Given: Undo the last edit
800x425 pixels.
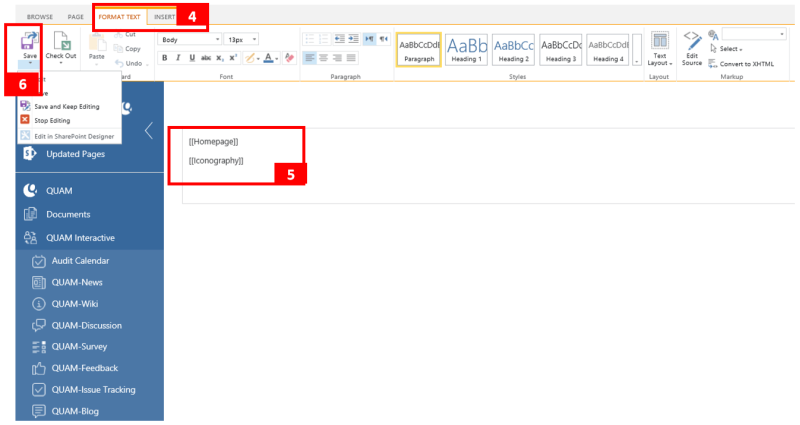Looking at the screenshot, I should (x=129, y=63).
